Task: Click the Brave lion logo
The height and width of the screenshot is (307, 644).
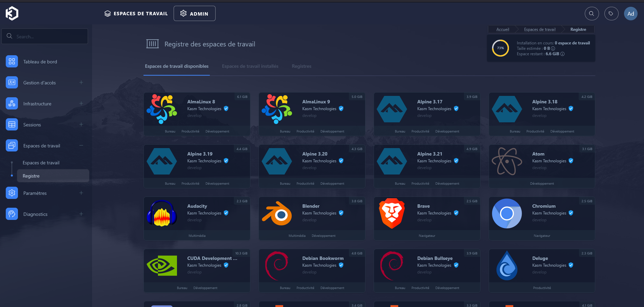Action: [392, 213]
